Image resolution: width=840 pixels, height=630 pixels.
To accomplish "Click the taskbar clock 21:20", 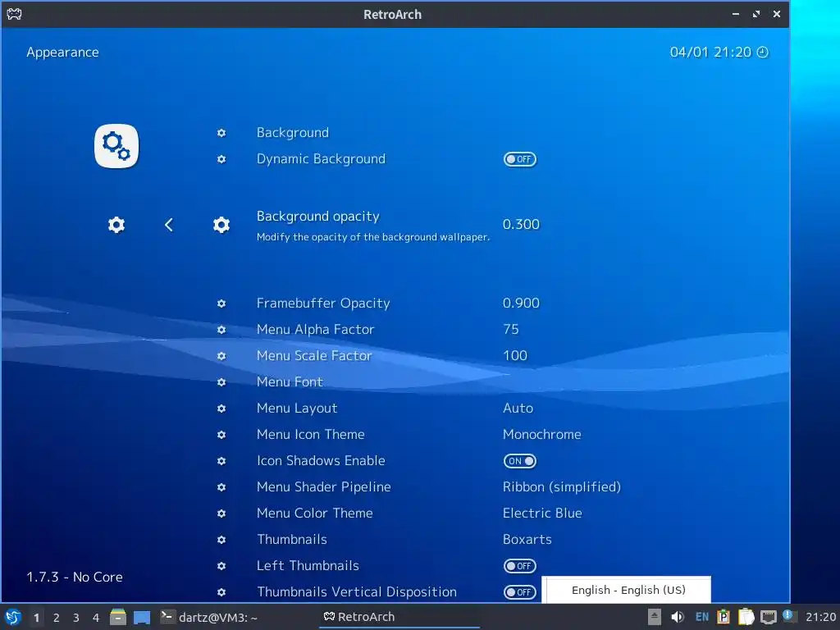I will [x=820, y=617].
